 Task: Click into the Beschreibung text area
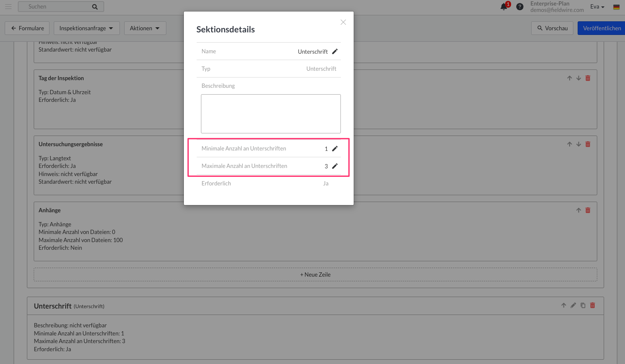[271, 114]
